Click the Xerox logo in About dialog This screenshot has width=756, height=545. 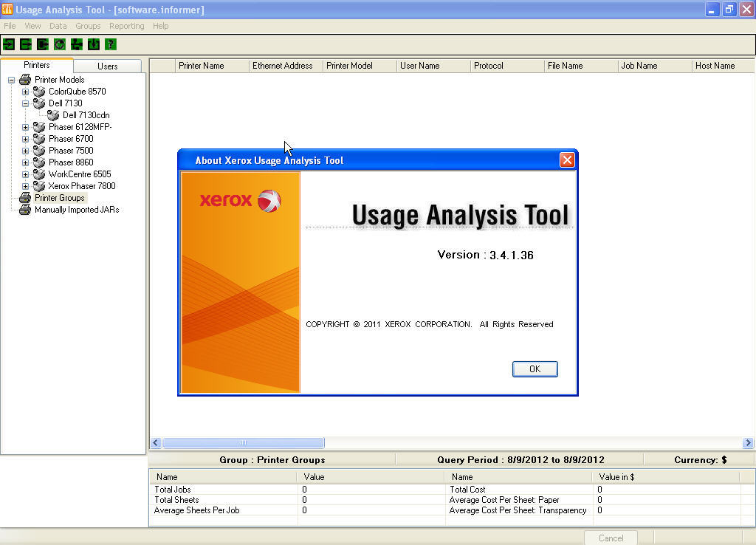(240, 200)
